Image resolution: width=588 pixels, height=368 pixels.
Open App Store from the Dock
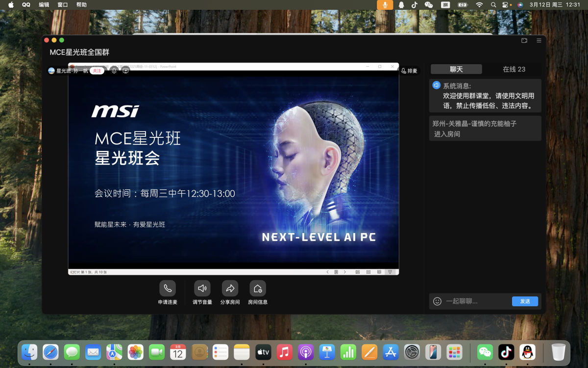pos(391,352)
